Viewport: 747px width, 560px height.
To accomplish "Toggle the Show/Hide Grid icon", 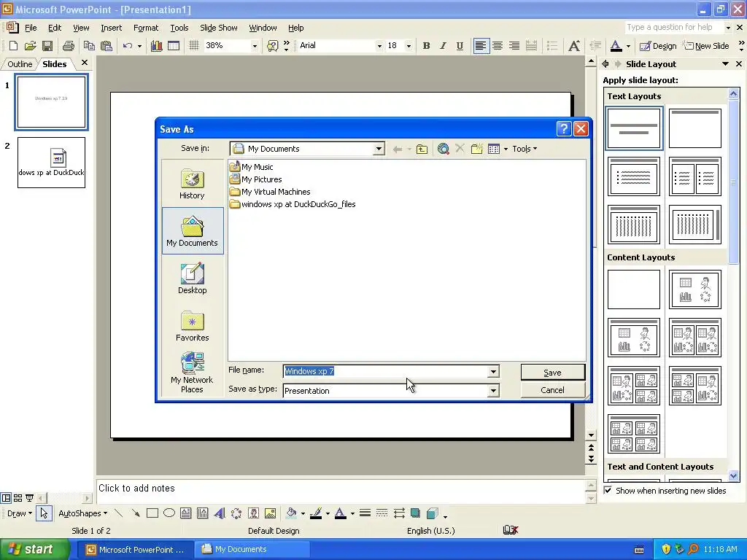I will click(193, 46).
